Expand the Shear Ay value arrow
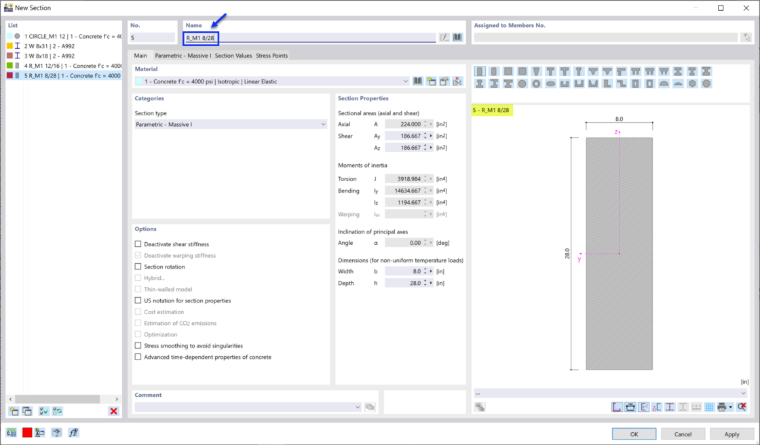This screenshot has width=760, height=445. [x=431, y=136]
